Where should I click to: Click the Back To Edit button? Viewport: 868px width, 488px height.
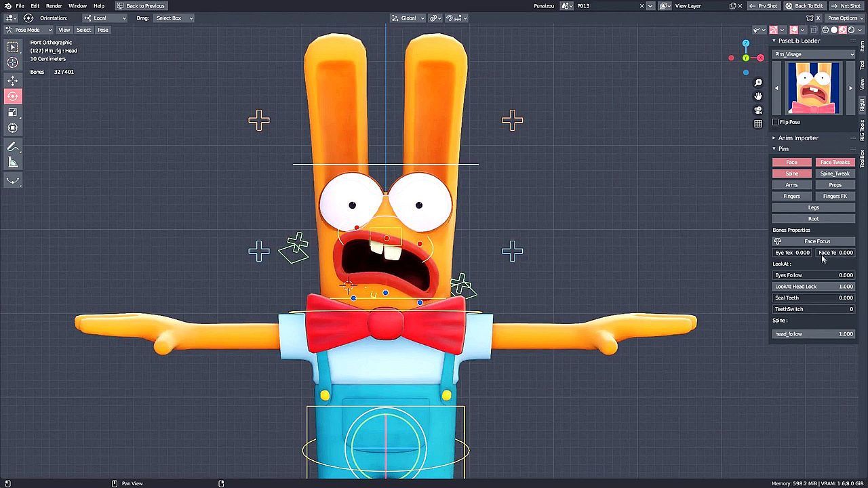point(804,6)
